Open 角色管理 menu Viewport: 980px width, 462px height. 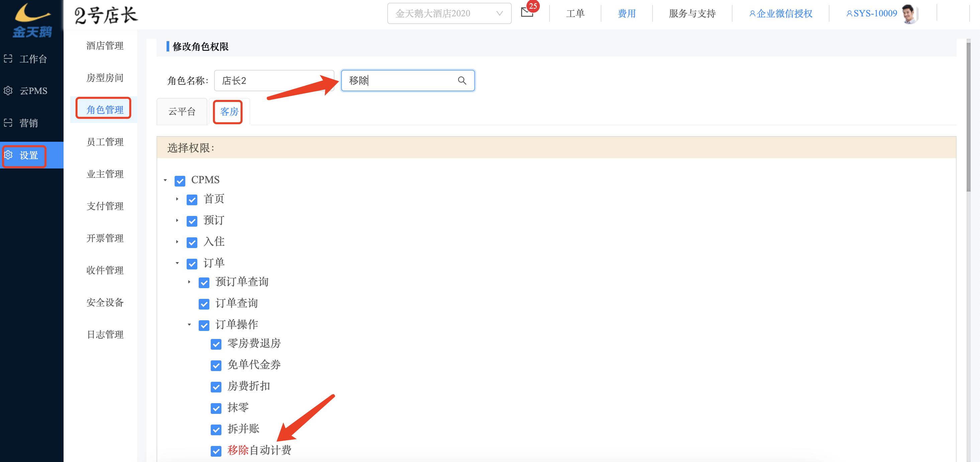coord(105,110)
